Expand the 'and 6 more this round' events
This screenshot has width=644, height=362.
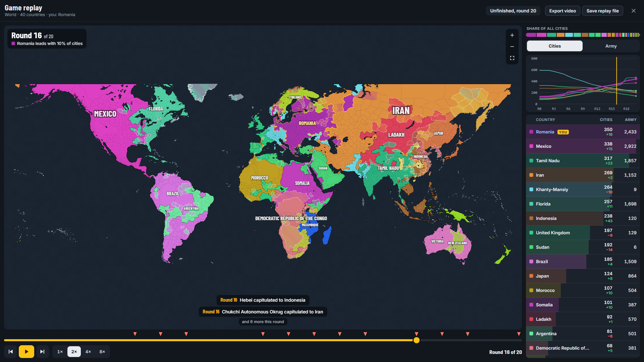pos(263,322)
